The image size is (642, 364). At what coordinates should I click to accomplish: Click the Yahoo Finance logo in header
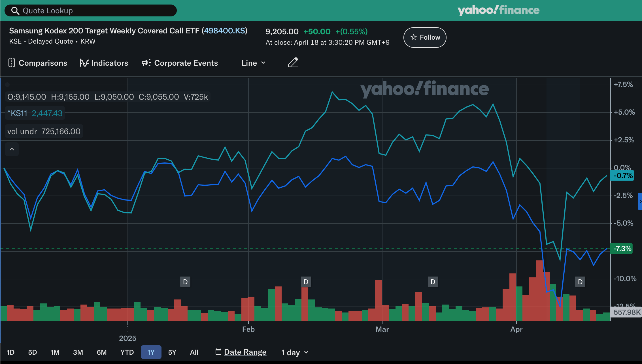tap(498, 10)
